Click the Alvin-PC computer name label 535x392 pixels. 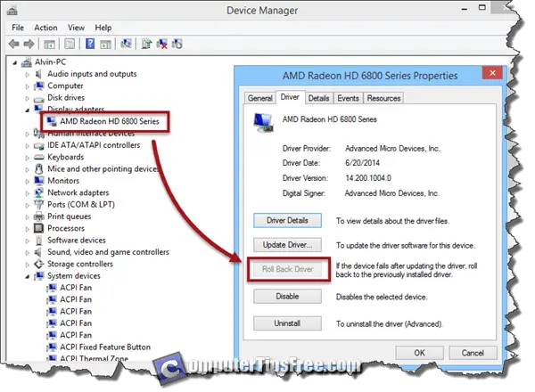tap(50, 62)
